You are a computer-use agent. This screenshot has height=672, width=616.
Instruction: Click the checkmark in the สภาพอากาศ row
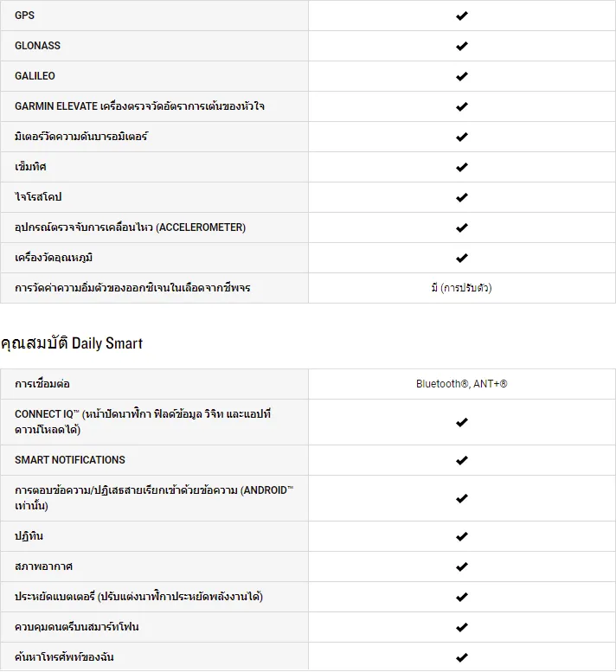click(x=461, y=566)
